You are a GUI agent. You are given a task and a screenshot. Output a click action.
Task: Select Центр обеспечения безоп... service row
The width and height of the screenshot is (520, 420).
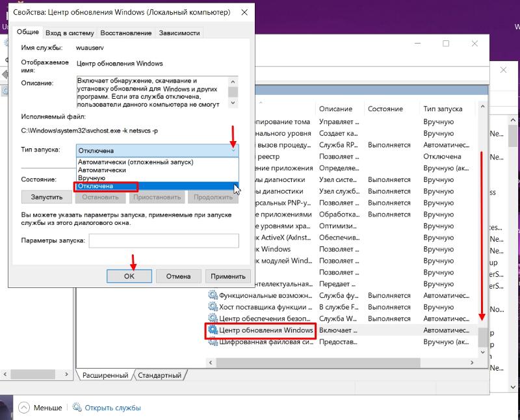pyautogui.click(x=342, y=319)
